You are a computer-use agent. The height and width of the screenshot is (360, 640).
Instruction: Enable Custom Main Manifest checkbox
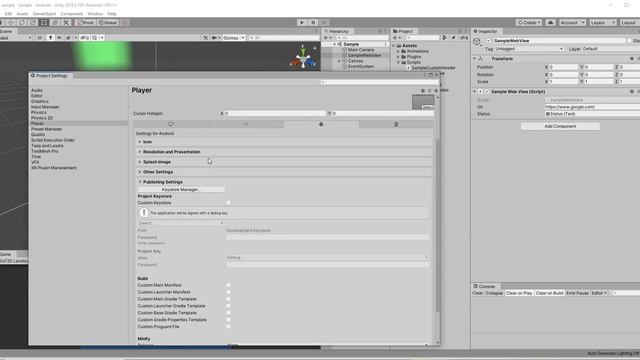[x=229, y=285]
